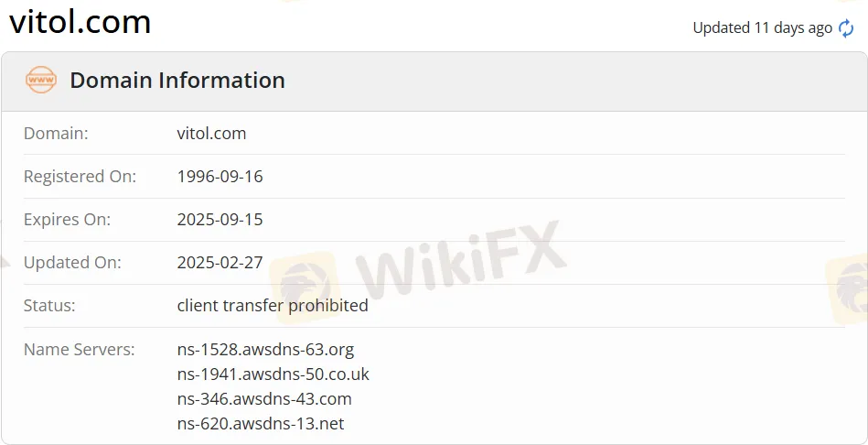Click name server ns-620.awsdns-13.net
The height and width of the screenshot is (445, 868).
click(x=260, y=424)
